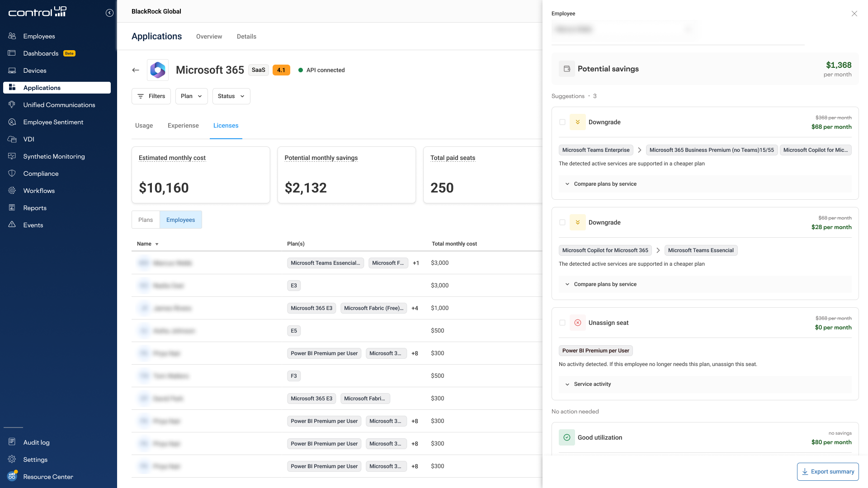Expand Compare plans under Teams Enterprise downgrade
Screen dimensions: 868x488
pyautogui.click(x=705, y=184)
